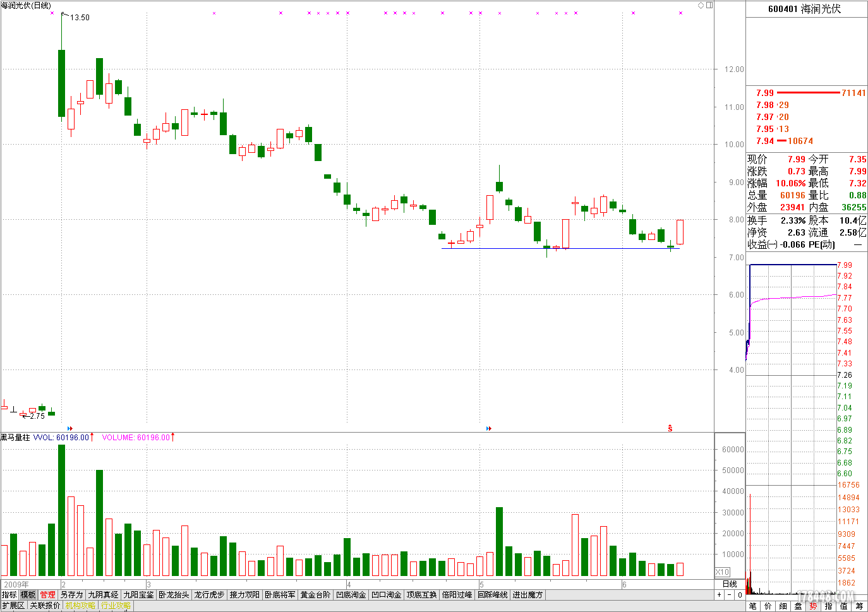The height and width of the screenshot is (612, 868).
Task: Select the 黄金台阶 template tab
Action: point(315,595)
